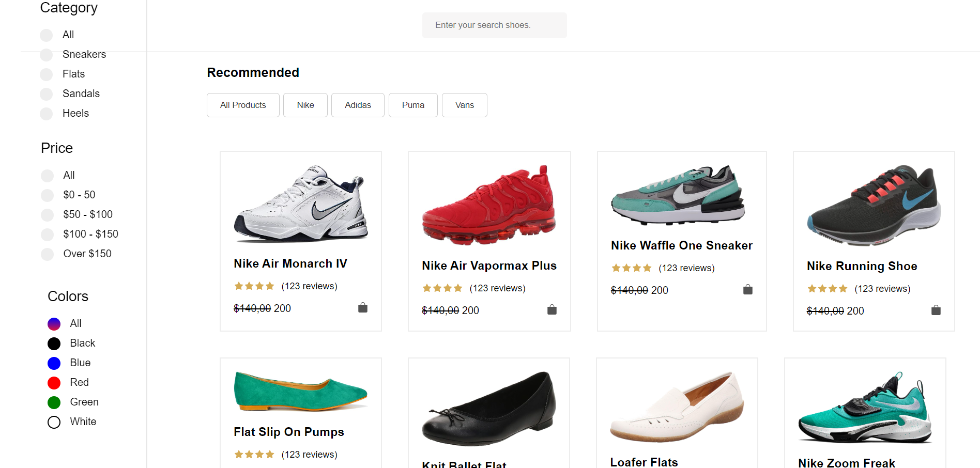Viewport: 980px width, 468px height.
Task: Choose the Black color swatch
Action: [54, 344]
